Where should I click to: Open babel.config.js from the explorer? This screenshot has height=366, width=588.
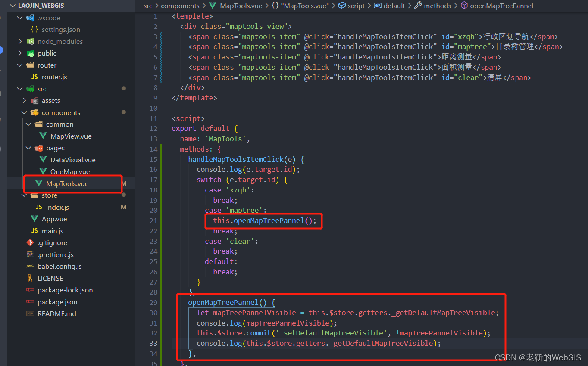tap(59, 267)
